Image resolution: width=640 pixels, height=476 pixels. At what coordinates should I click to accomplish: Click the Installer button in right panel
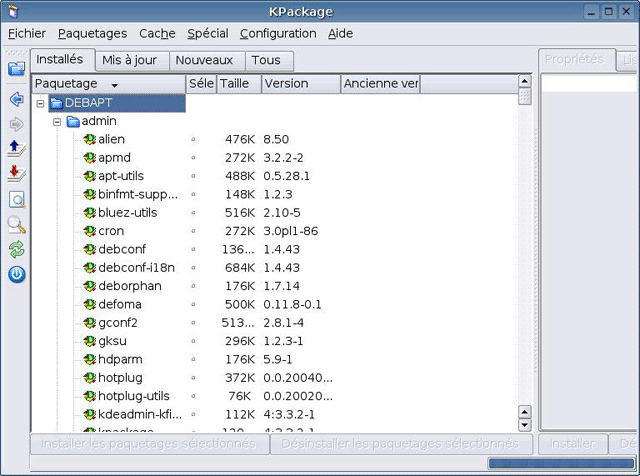(573, 444)
